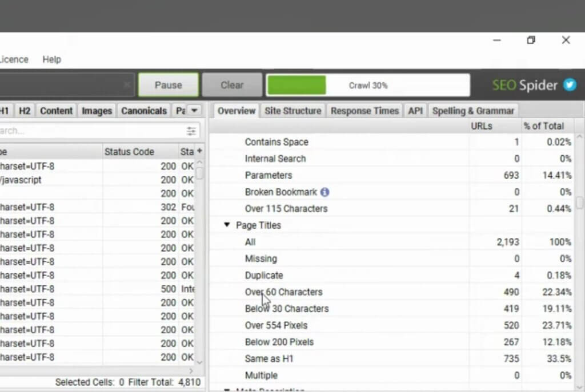The height and width of the screenshot is (392, 585).
Task: Pause the crawl
Action: tap(169, 85)
